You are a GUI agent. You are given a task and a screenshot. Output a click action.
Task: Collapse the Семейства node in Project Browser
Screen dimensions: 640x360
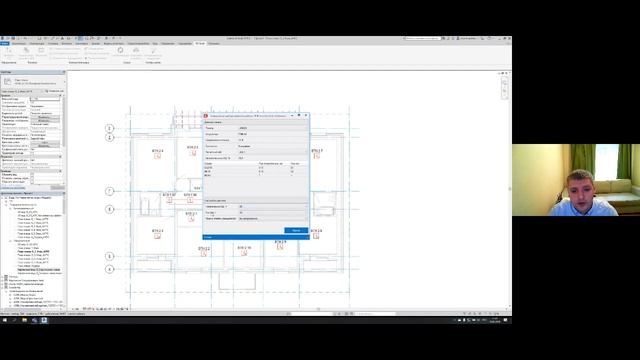click(x=2, y=288)
